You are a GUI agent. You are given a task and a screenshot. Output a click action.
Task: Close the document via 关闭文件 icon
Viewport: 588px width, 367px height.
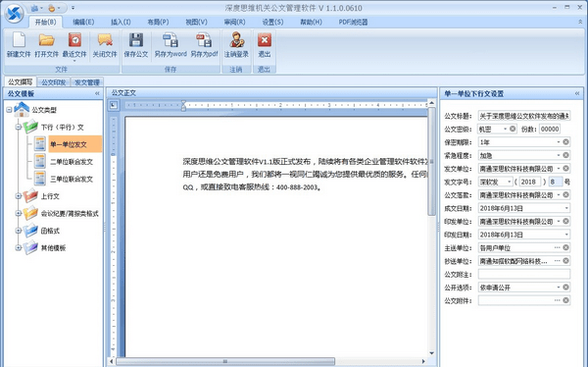tap(105, 40)
